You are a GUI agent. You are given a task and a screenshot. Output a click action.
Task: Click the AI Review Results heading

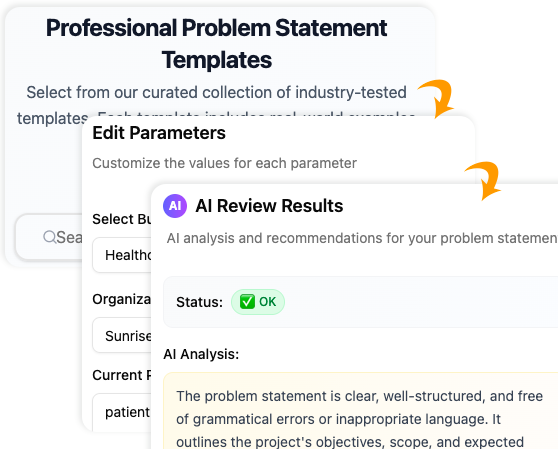click(269, 206)
